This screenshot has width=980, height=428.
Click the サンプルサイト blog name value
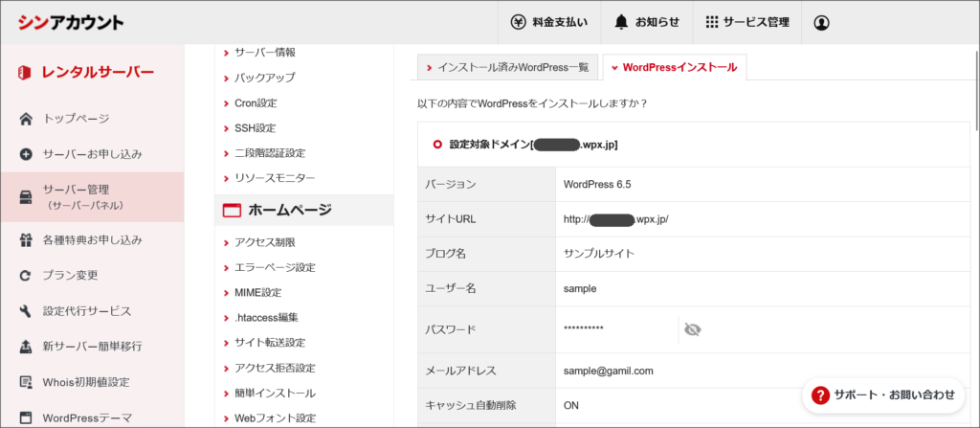point(599,254)
